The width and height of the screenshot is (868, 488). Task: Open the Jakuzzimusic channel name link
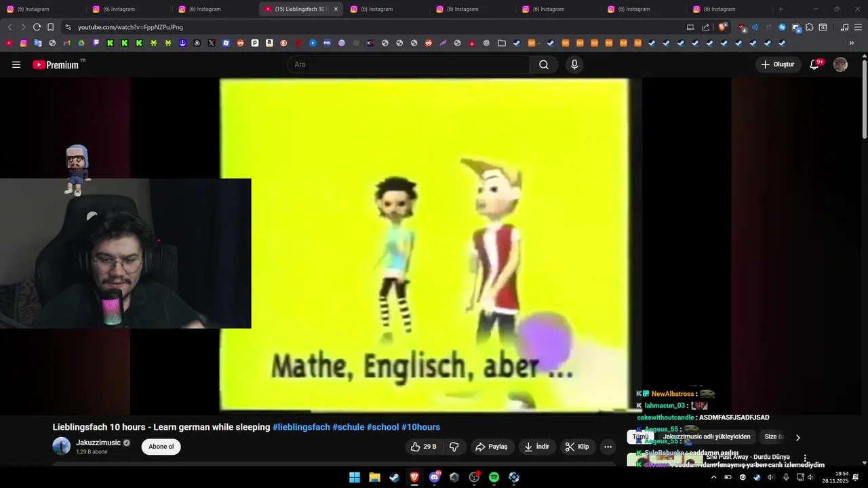tap(98, 443)
